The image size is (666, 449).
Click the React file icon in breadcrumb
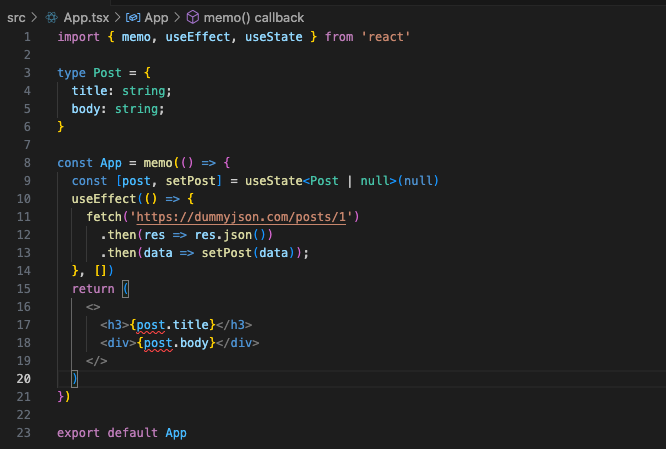click(52, 18)
